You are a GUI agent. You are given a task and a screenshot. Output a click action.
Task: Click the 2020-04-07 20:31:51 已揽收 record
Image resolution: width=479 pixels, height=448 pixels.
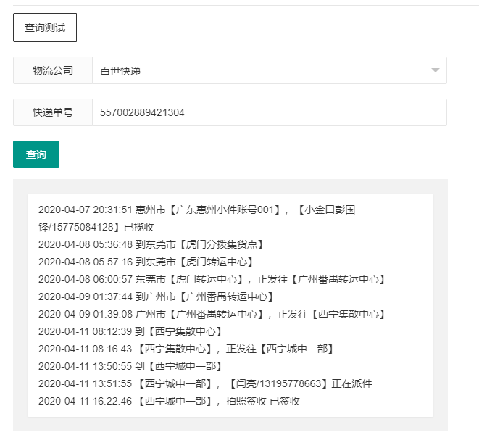[x=196, y=218]
